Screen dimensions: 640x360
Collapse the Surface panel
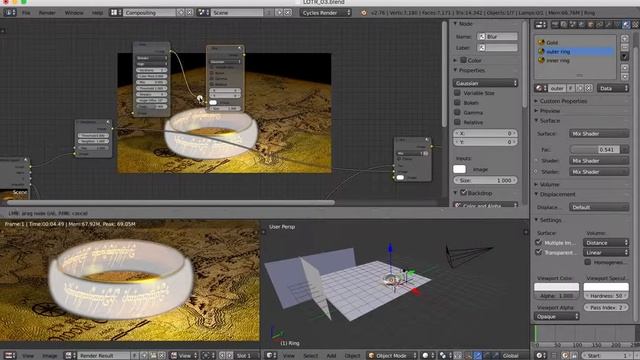tap(536, 120)
